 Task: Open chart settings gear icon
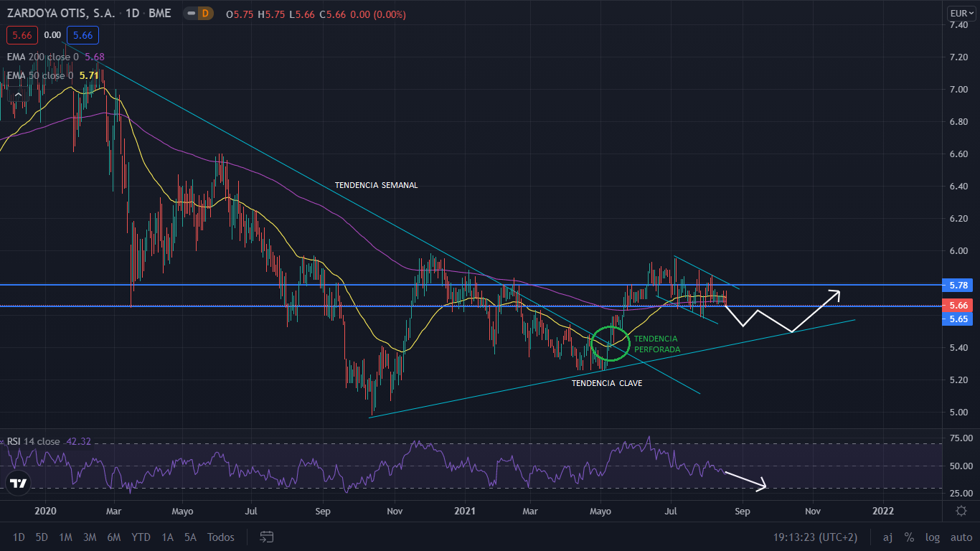coord(961,511)
